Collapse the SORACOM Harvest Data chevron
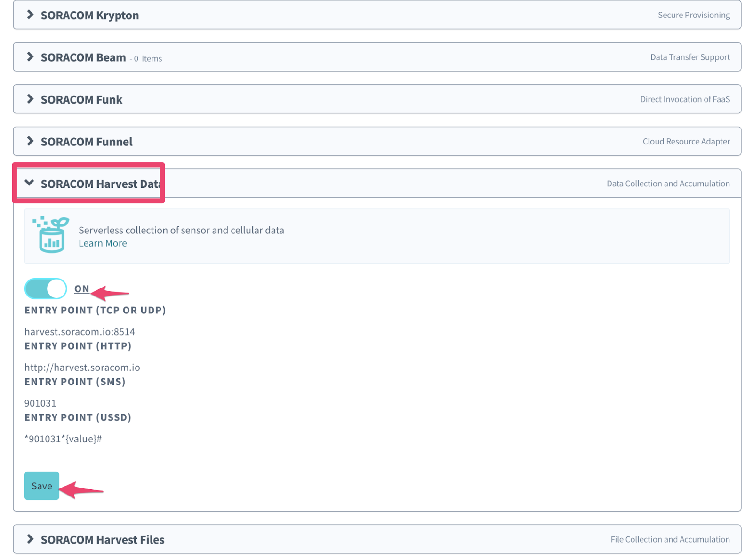Image resolution: width=753 pixels, height=560 pixels. (30, 183)
